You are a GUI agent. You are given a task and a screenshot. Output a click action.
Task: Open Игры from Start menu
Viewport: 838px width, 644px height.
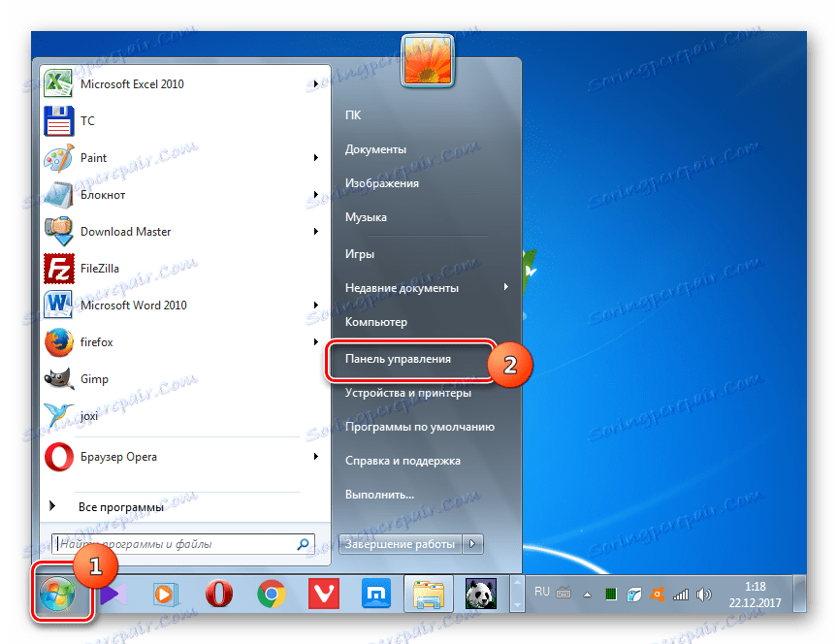(x=360, y=254)
